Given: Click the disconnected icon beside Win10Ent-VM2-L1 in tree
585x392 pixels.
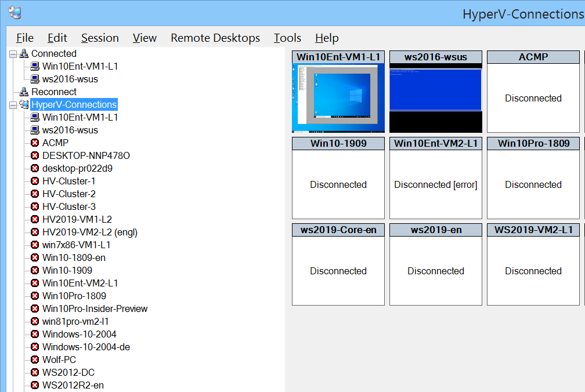Looking at the screenshot, I should pos(35,283).
